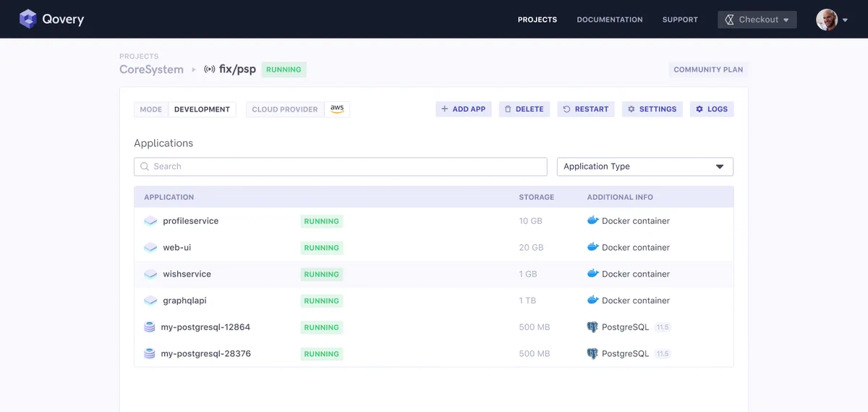Click the arrow next to user avatar
868x412 pixels.
pos(845,20)
